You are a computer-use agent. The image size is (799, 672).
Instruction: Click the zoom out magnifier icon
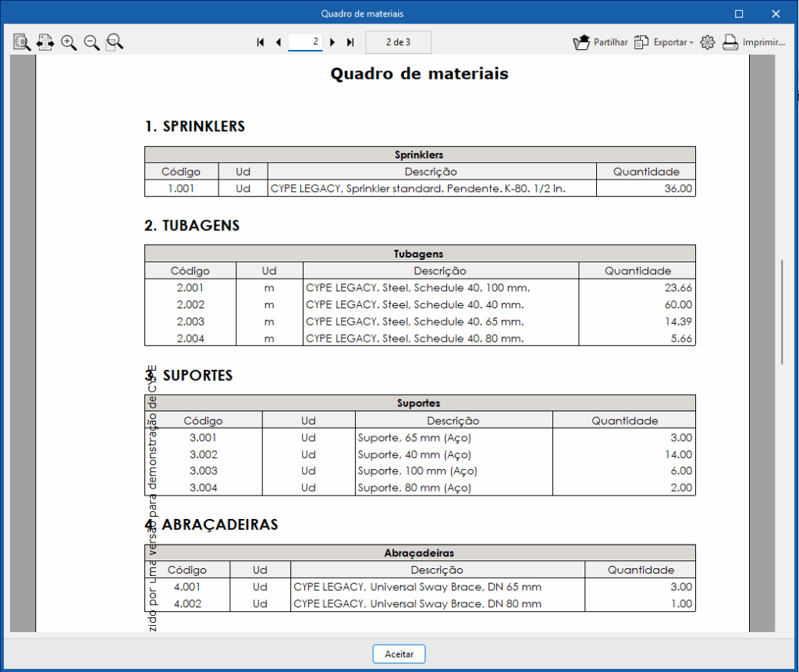tap(92, 42)
